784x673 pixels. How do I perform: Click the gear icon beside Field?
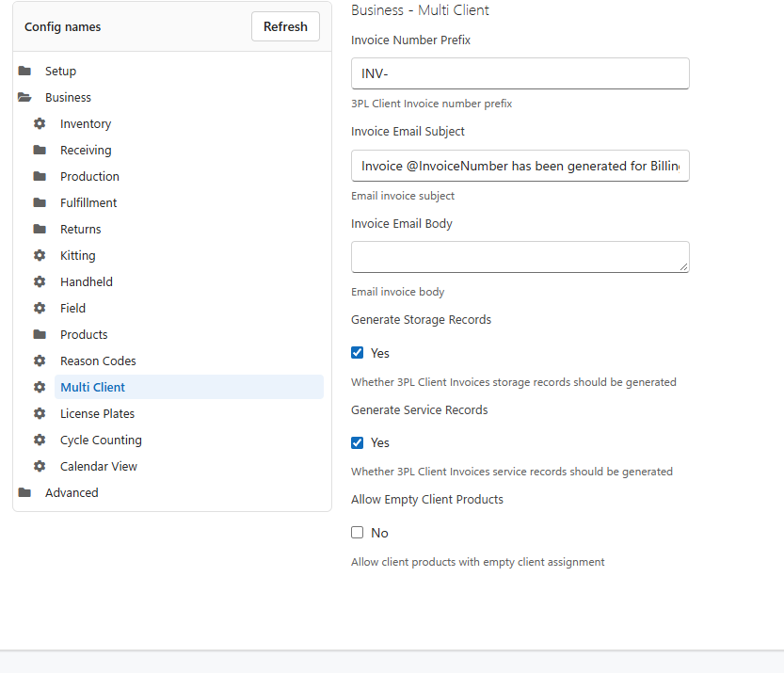pos(40,308)
